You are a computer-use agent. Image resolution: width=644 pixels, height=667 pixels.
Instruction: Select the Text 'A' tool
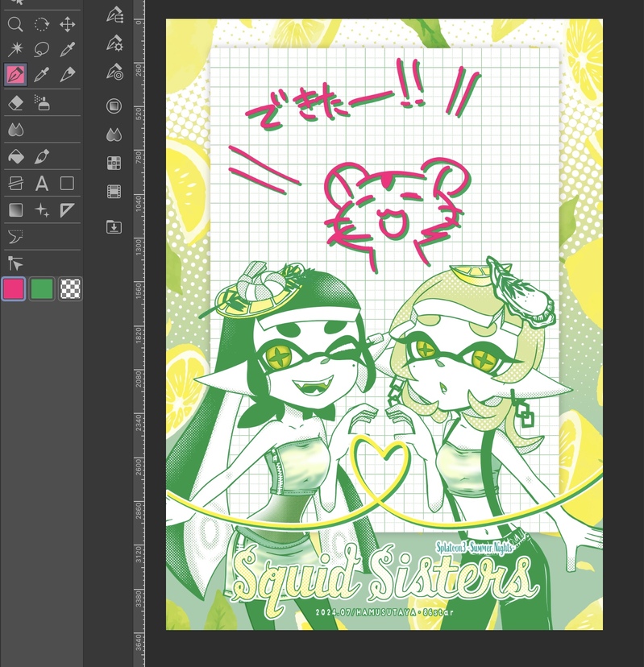coord(41,184)
